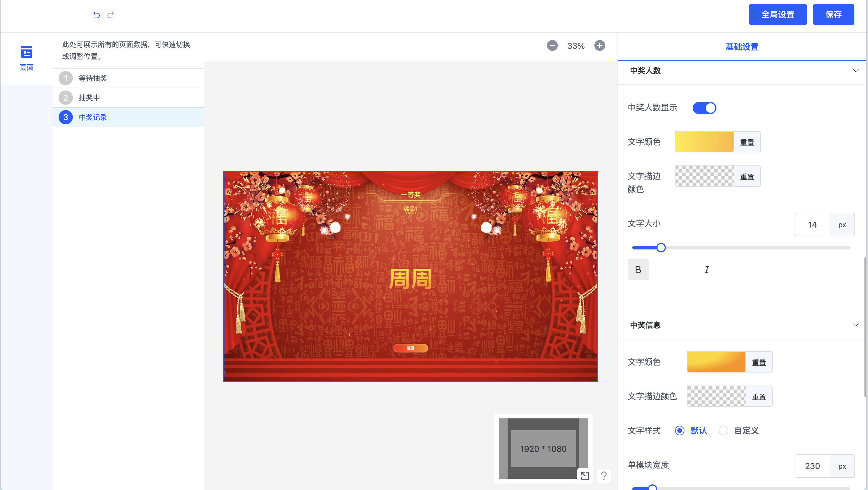Zoom in with the plus icon
The width and height of the screenshot is (868, 490).
(x=599, y=46)
